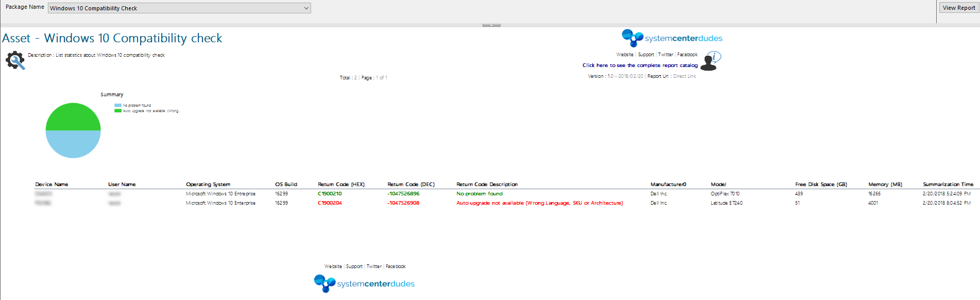Click the Return Code (HEX) column header

(341, 185)
